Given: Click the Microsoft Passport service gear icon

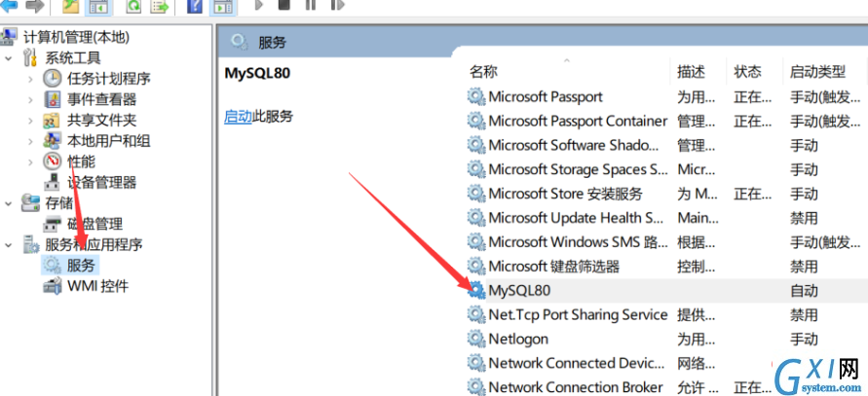Looking at the screenshot, I should (x=476, y=96).
